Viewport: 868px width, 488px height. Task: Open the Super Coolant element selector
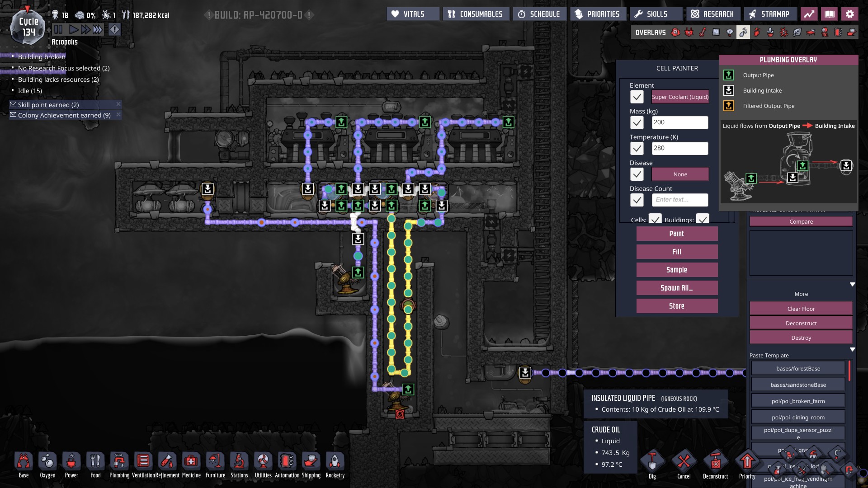click(680, 97)
